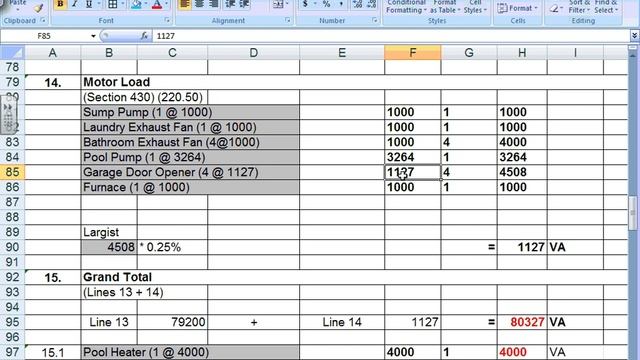Viewport: 640px width, 360px height.
Task: Apply the red Font Color
Action: click(157, 4)
